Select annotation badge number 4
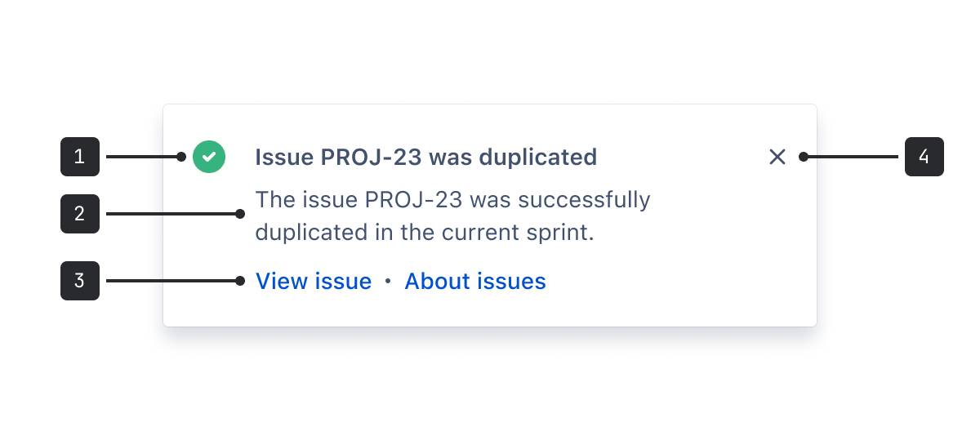 [924, 157]
